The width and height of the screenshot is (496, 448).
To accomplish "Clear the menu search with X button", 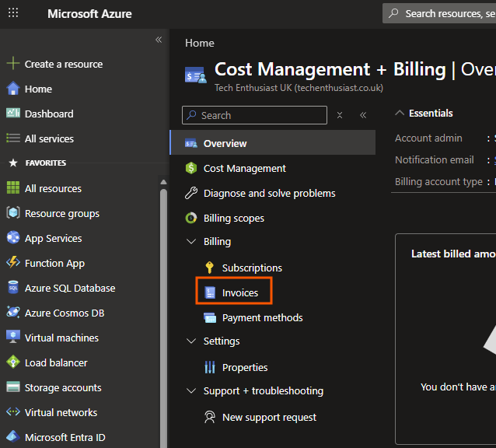I will [x=340, y=115].
